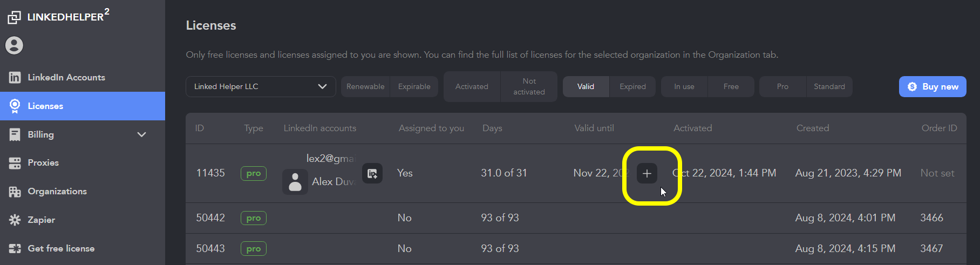
Task: Click the plus button in Valid until column
Action: [x=647, y=173]
